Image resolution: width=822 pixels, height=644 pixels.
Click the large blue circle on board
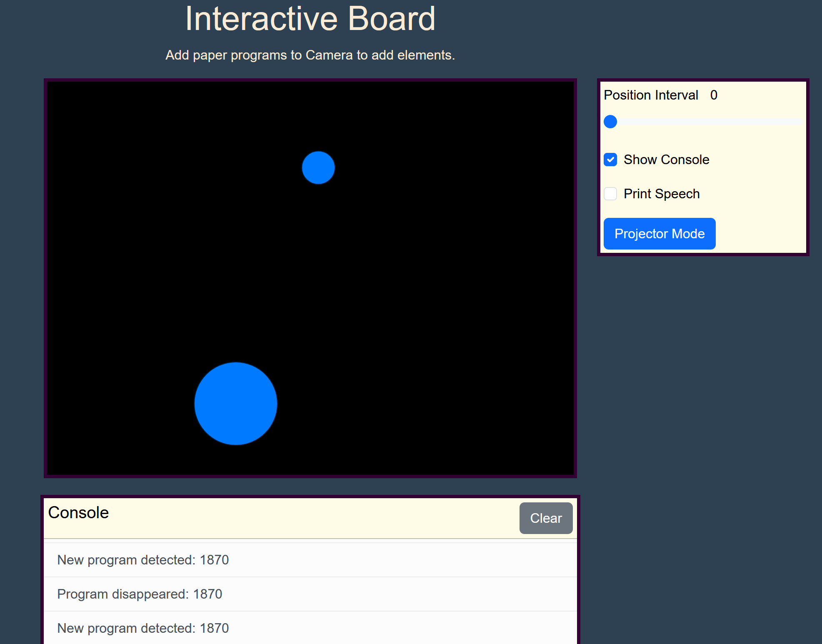point(236,404)
